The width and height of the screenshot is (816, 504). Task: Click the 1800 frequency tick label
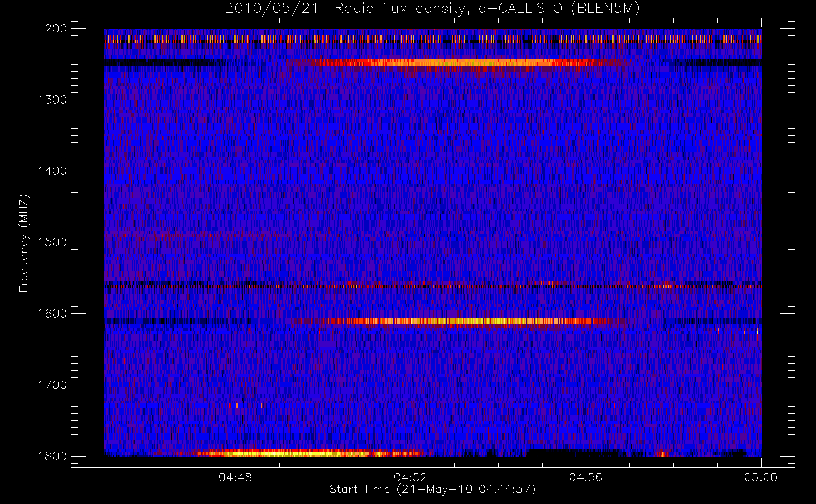pyautogui.click(x=52, y=456)
